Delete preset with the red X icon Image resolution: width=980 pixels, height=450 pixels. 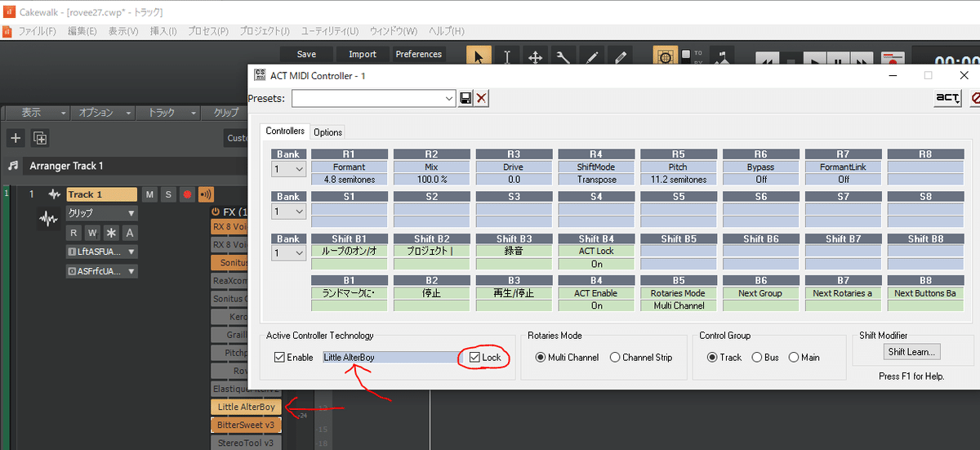tap(482, 98)
